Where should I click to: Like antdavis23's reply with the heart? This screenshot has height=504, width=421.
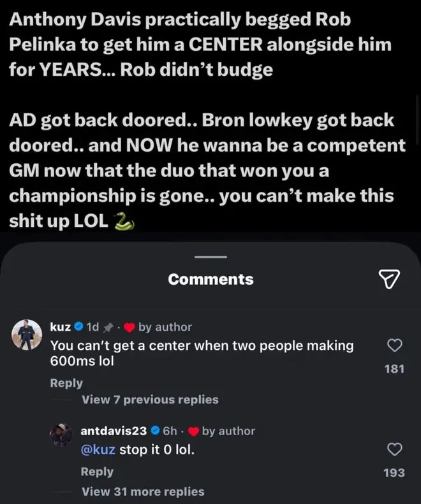click(394, 449)
